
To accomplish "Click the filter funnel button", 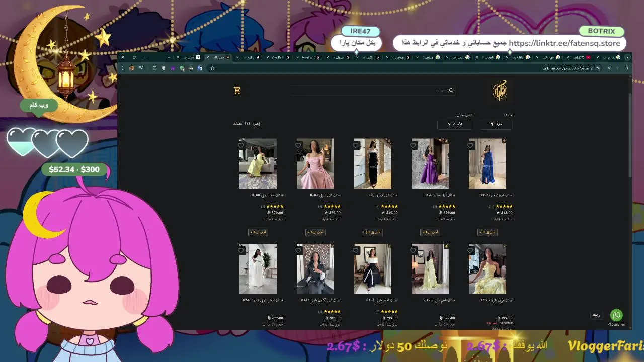I will (495, 124).
